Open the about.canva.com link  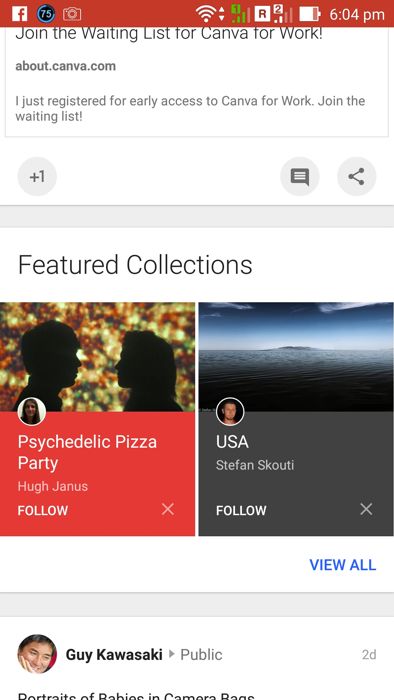(66, 66)
